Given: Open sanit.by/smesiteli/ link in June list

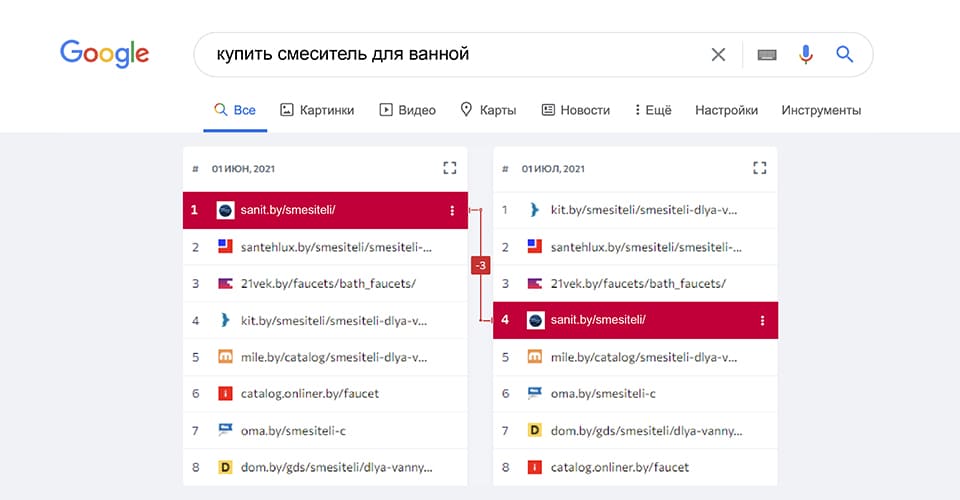Looking at the screenshot, I should coord(288,210).
